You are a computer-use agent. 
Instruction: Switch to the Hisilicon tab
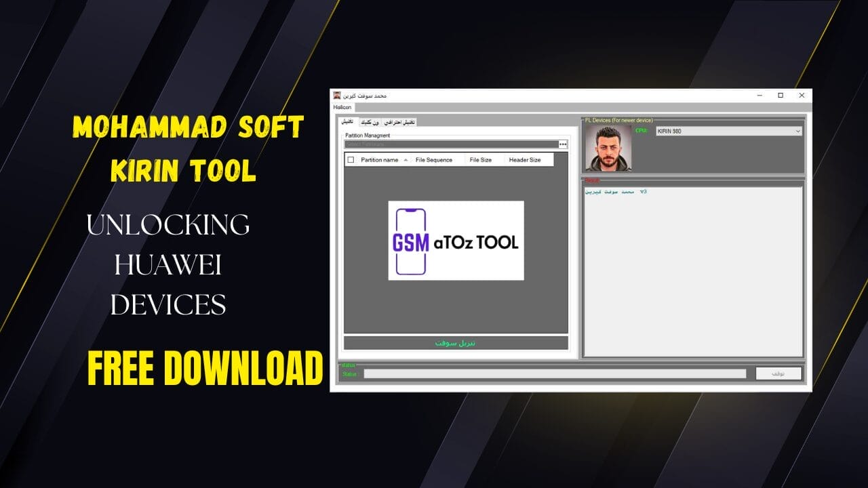point(344,107)
